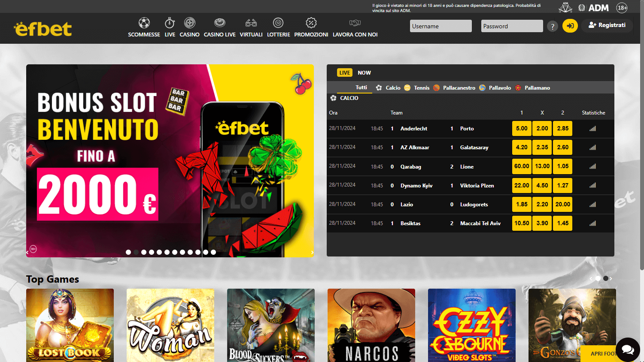This screenshot has width=644, height=362.
Task: Go to next banner slide
Action: pos(312,252)
